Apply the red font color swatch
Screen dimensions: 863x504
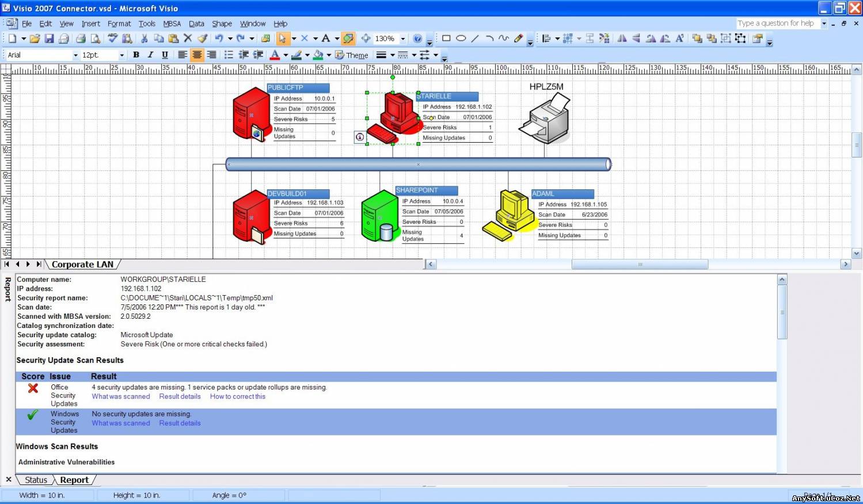tap(275, 55)
